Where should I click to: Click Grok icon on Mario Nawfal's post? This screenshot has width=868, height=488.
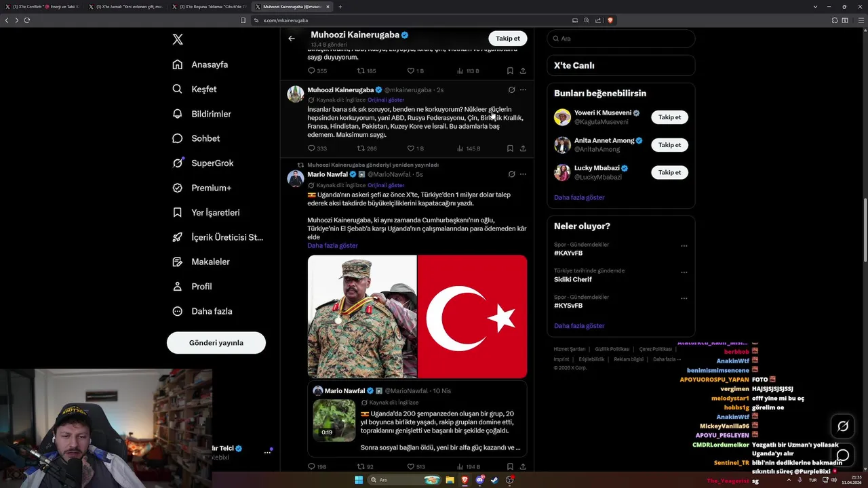click(x=511, y=174)
